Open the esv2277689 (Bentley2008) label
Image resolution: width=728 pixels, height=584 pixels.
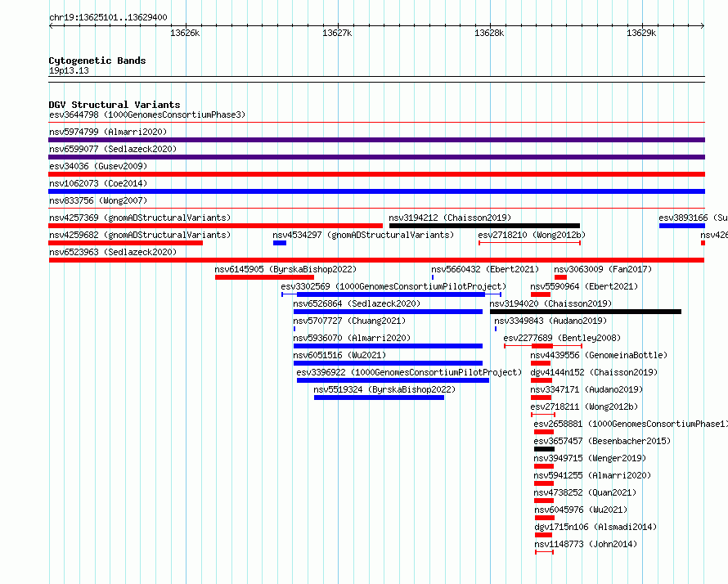pyautogui.click(x=562, y=338)
